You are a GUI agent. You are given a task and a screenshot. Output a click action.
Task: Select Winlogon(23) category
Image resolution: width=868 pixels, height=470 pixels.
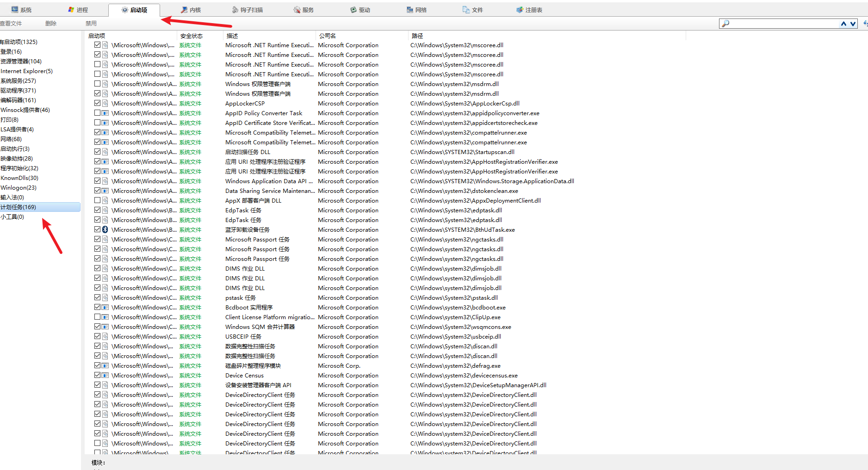click(19, 187)
